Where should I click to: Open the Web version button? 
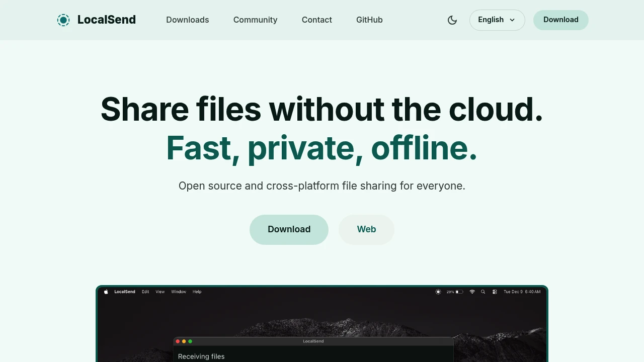[x=366, y=230]
